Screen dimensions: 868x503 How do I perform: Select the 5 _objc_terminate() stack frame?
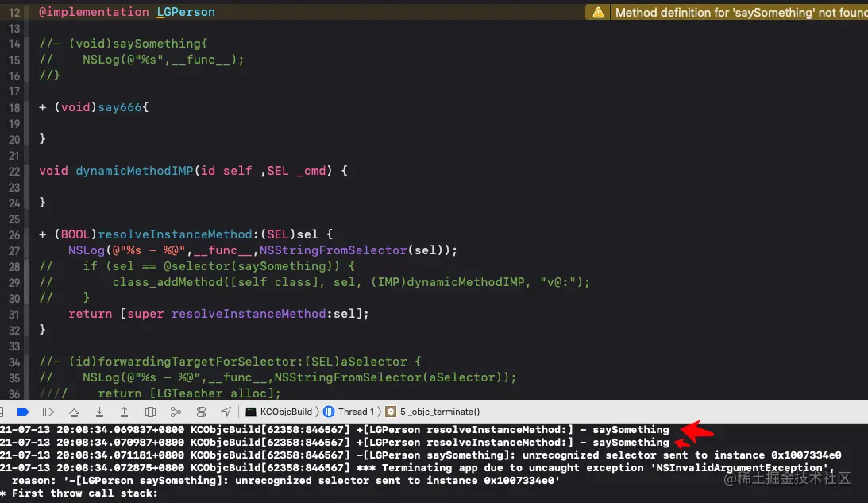click(433, 412)
